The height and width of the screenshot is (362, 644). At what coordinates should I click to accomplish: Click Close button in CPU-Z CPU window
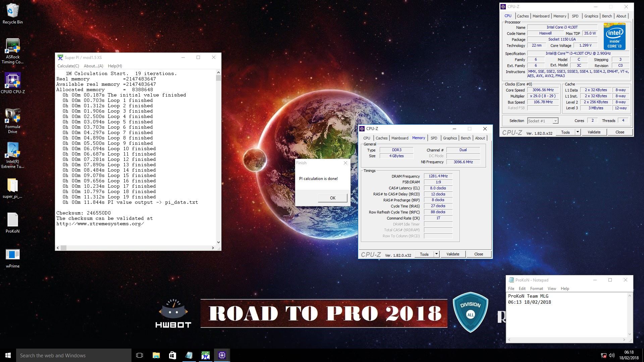click(x=620, y=132)
